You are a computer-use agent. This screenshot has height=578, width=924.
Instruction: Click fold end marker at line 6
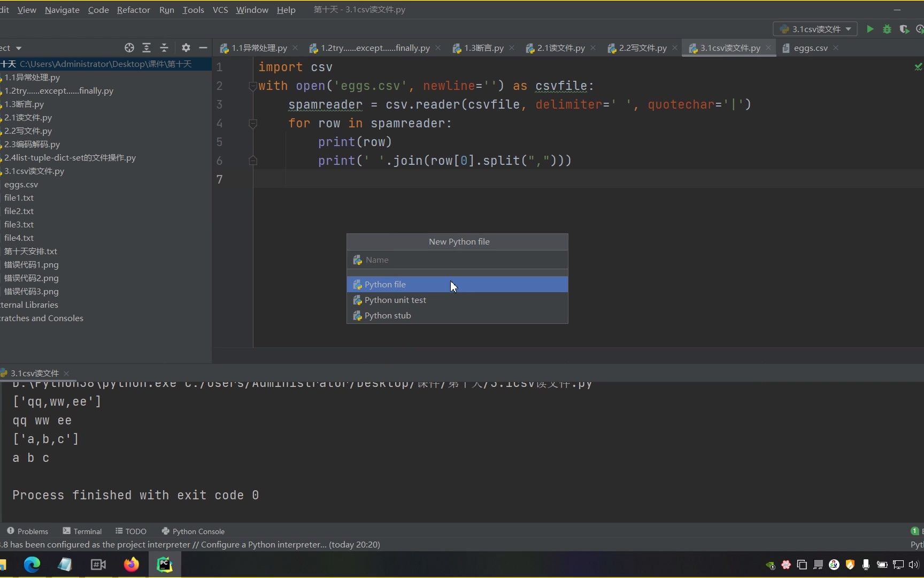pyautogui.click(x=252, y=161)
